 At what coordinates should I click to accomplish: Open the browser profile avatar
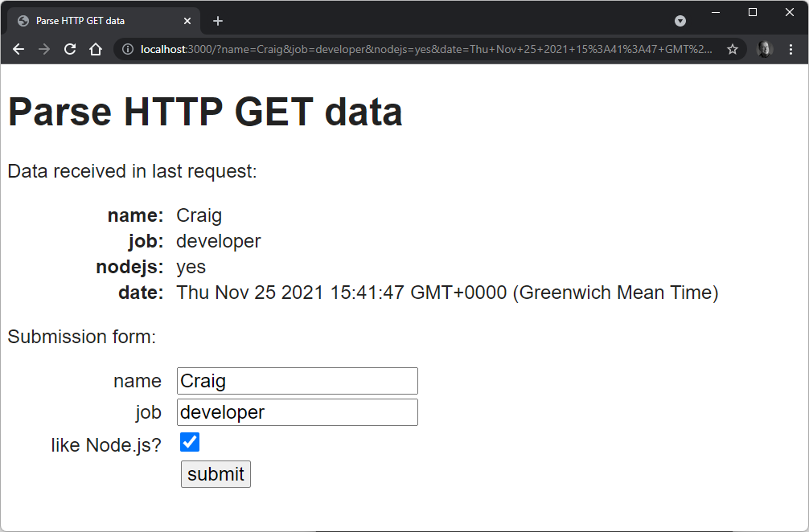[764, 49]
